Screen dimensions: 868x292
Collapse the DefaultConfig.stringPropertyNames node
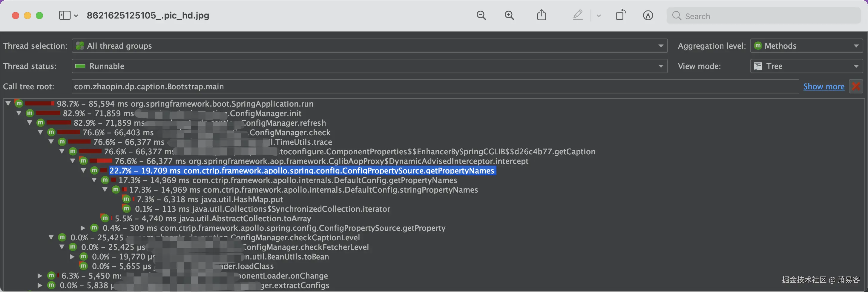105,190
